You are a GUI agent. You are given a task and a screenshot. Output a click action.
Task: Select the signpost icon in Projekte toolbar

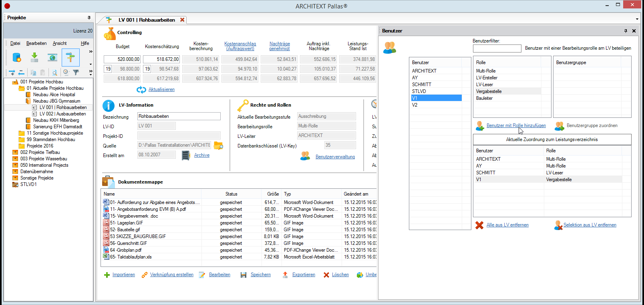click(70, 58)
